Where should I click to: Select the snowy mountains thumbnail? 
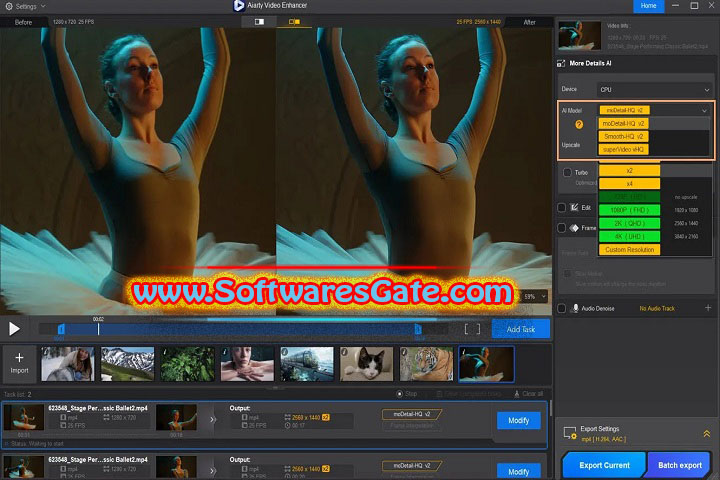point(127,364)
